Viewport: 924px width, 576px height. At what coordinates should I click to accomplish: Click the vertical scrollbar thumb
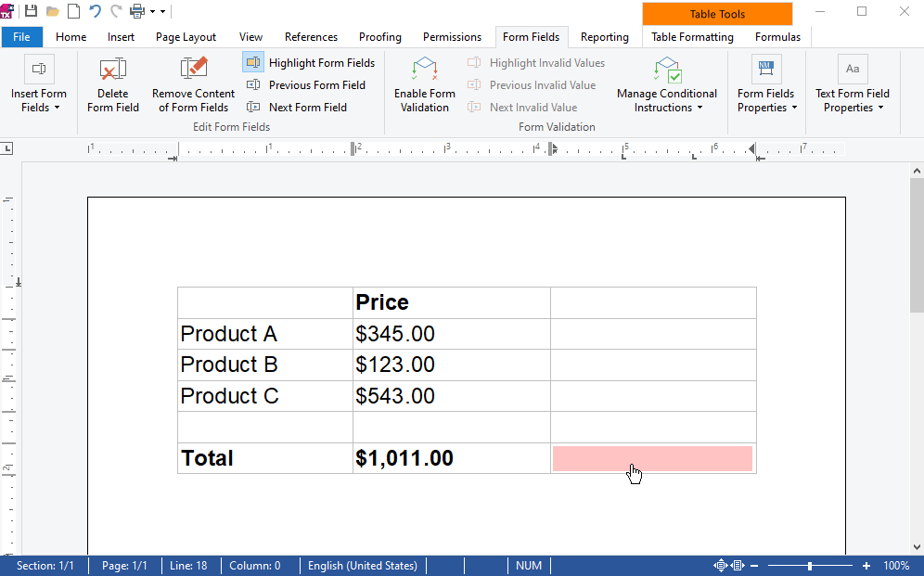917,245
